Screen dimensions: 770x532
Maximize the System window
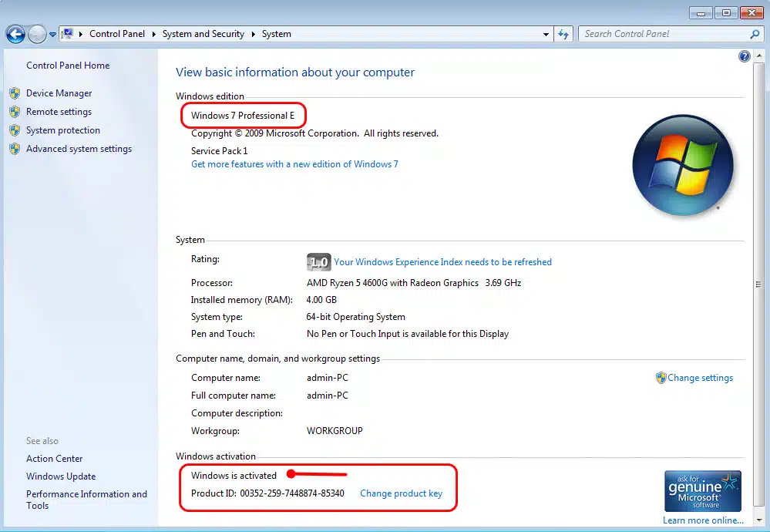[x=726, y=13]
